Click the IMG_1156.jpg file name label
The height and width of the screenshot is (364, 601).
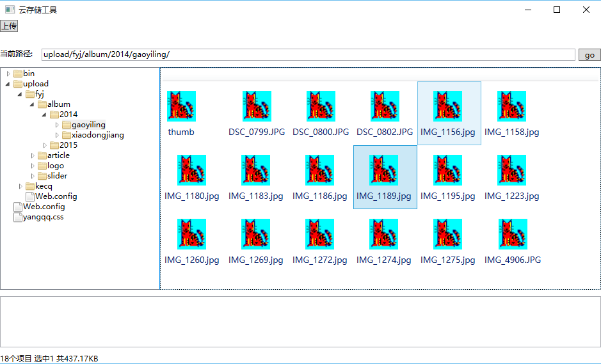point(447,132)
